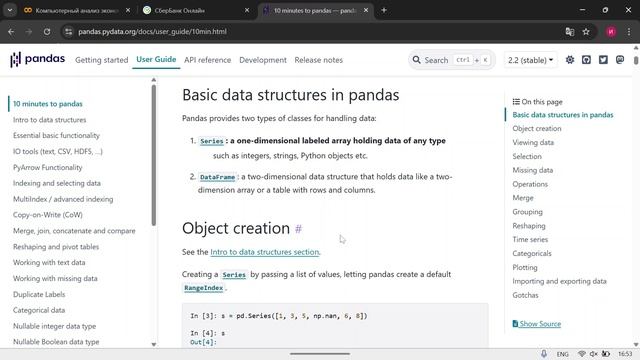Jump to Viewing data in On this page
The image size is (640, 360).
tap(533, 142)
